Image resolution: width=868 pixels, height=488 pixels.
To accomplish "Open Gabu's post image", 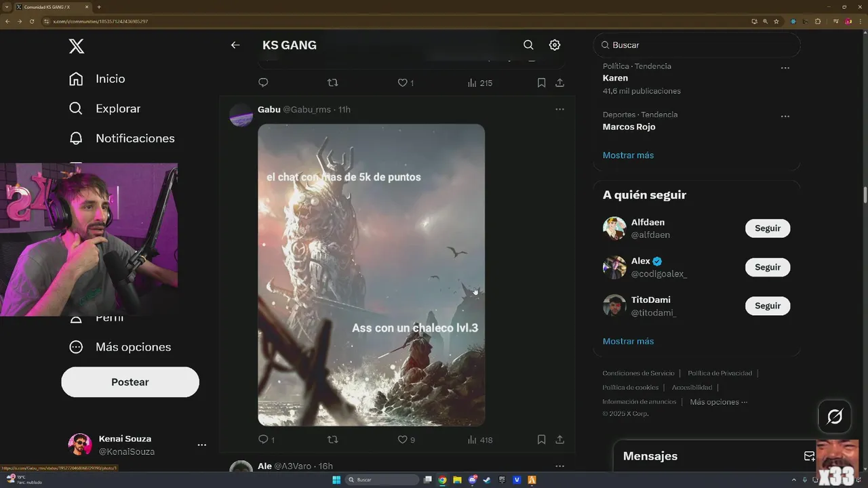I will point(371,274).
